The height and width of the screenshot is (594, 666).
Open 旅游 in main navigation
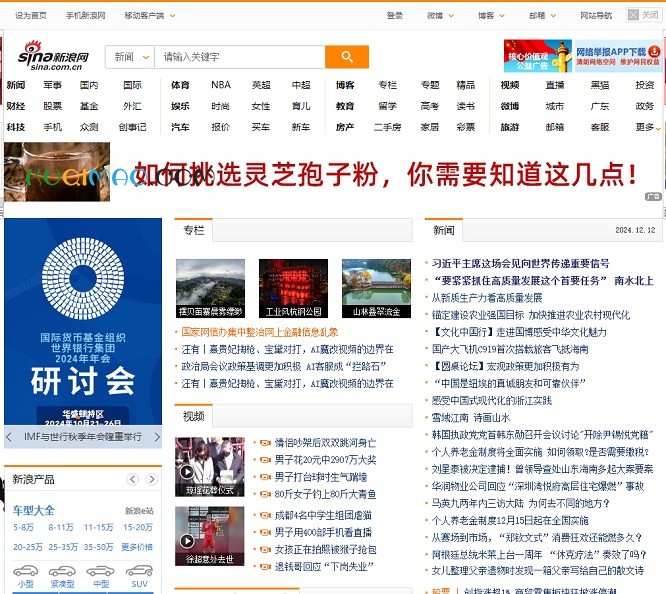click(x=510, y=127)
